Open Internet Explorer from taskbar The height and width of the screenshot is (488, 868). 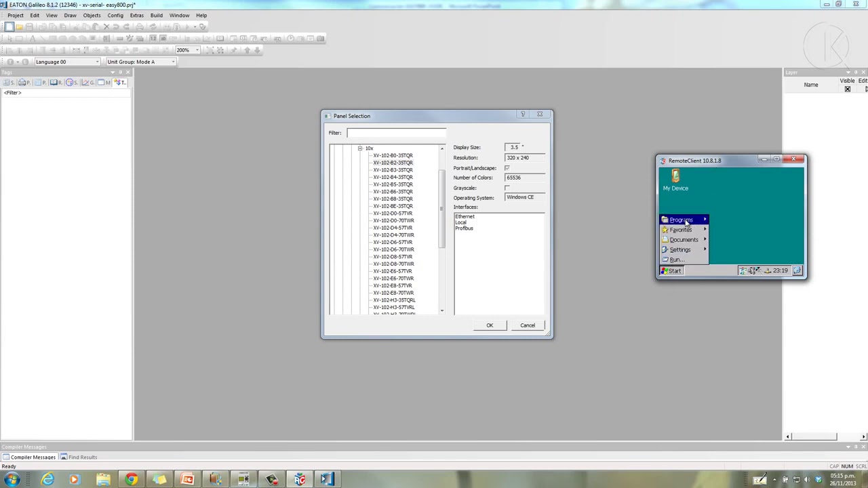pyautogui.click(x=47, y=480)
